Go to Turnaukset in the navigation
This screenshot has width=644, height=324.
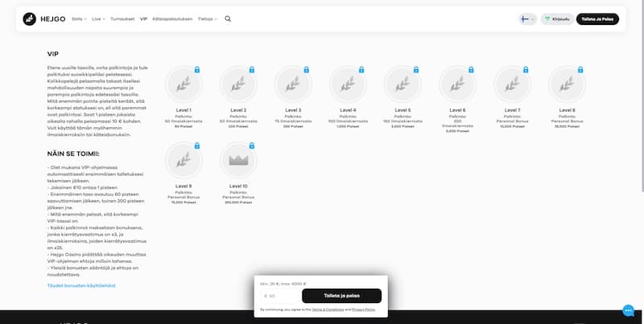[x=122, y=18]
